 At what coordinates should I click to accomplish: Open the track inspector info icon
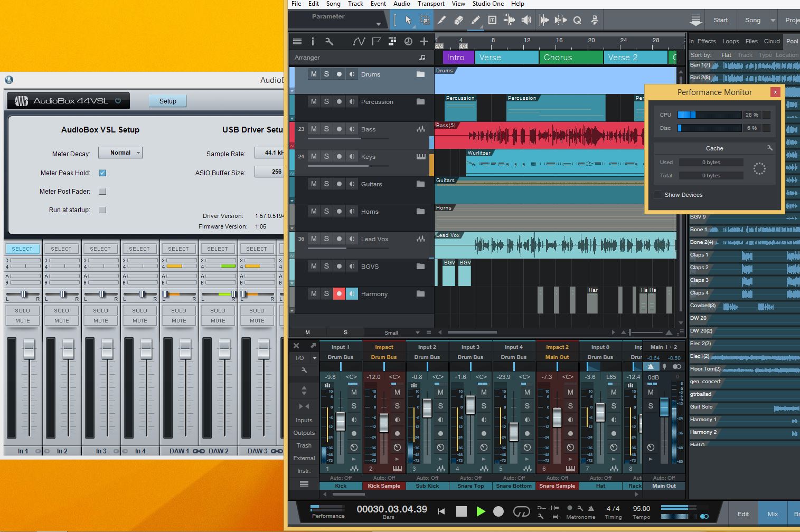[x=313, y=41]
